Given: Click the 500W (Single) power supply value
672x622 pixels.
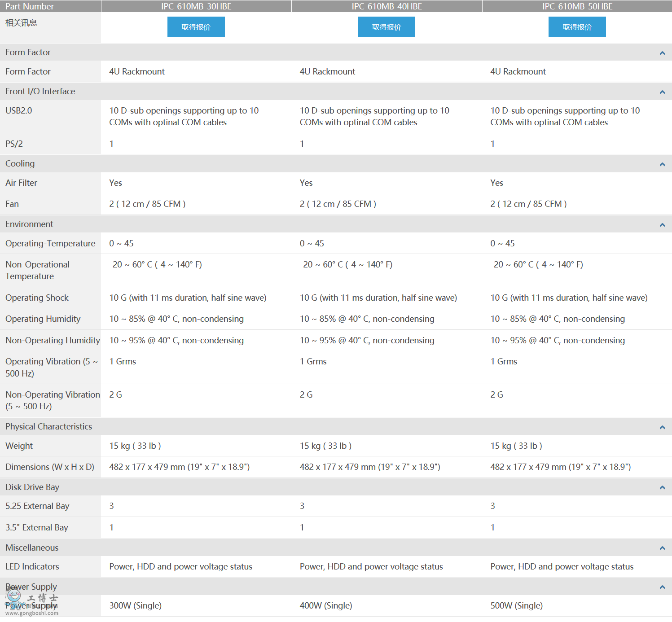Looking at the screenshot, I should coord(516,605).
